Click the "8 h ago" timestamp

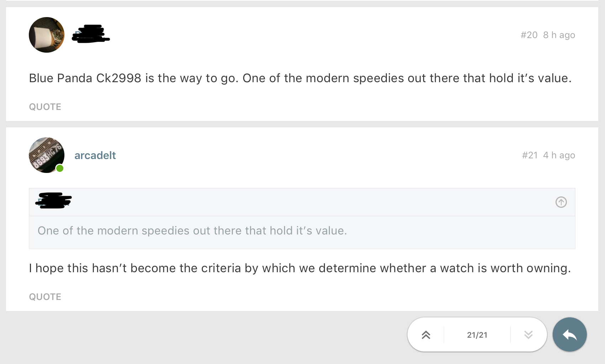(559, 35)
